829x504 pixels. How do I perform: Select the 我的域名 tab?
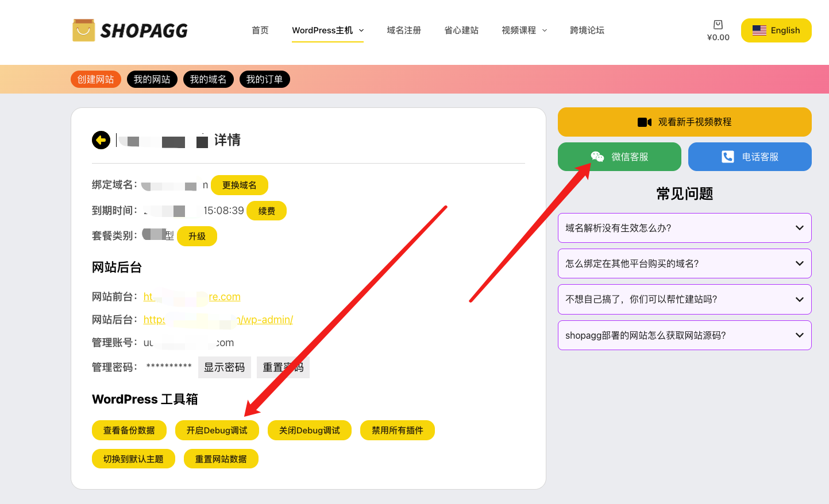[x=209, y=79]
